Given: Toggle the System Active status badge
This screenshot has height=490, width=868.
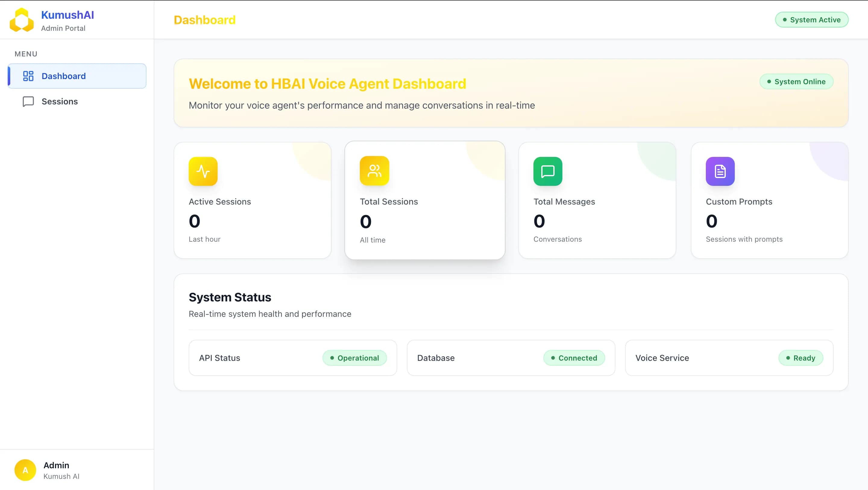Looking at the screenshot, I should [812, 19].
